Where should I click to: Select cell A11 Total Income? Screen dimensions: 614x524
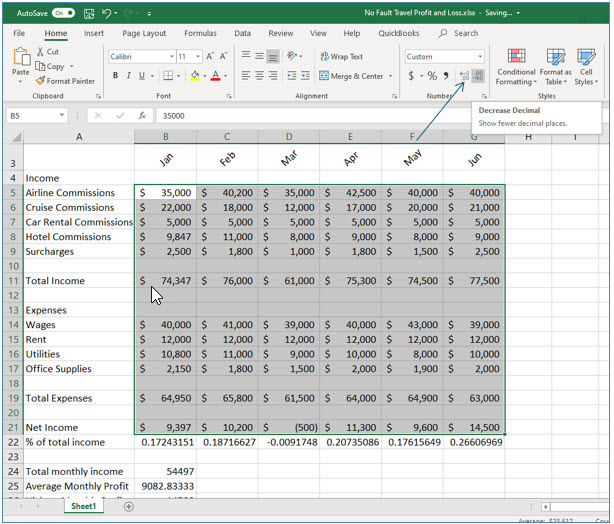(79, 281)
